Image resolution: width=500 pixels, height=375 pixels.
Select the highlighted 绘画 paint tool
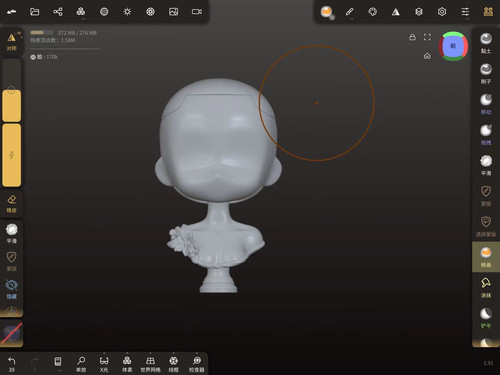[486, 257]
